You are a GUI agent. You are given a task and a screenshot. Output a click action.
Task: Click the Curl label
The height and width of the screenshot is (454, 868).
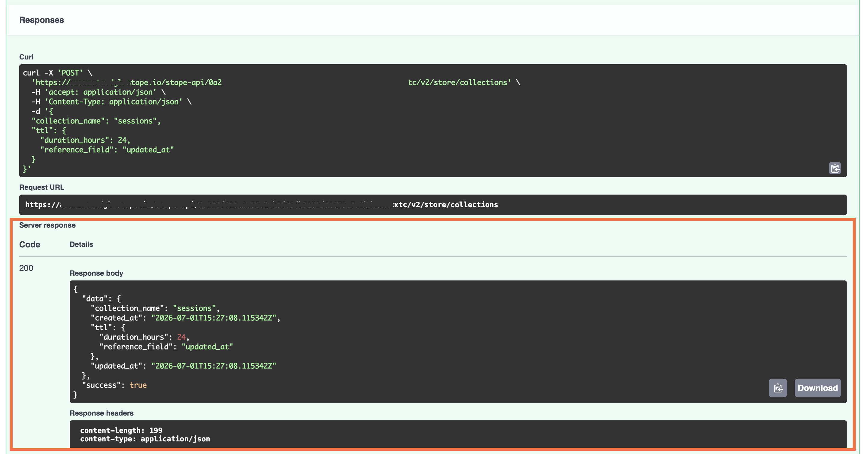[26, 57]
